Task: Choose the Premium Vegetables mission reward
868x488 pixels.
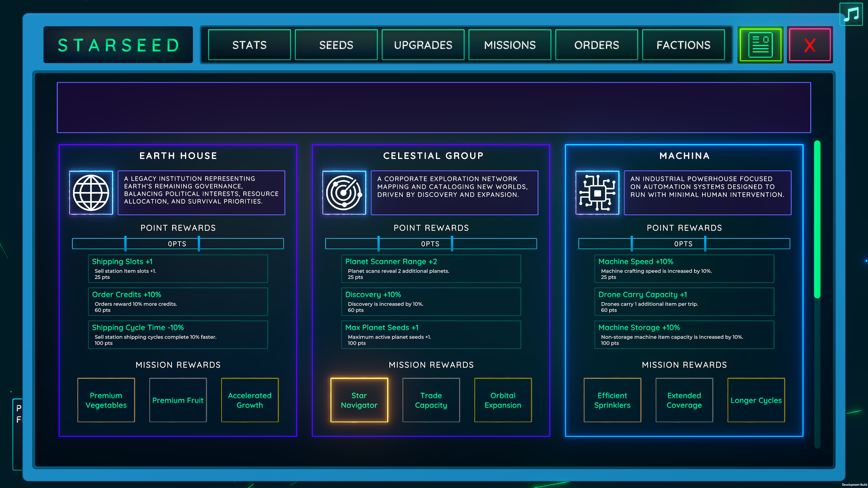Action: tap(106, 400)
